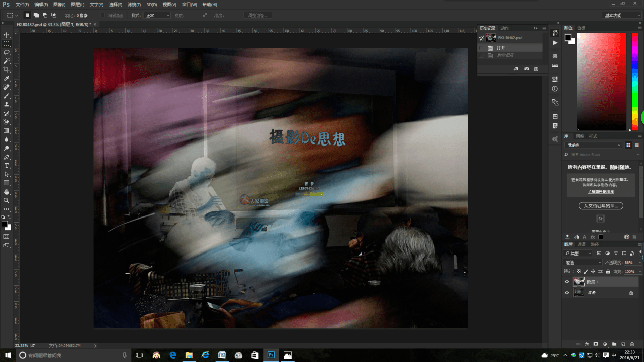This screenshot has width=644, height=362.
Task: Open the 文件(F) menu
Action: 22,5
